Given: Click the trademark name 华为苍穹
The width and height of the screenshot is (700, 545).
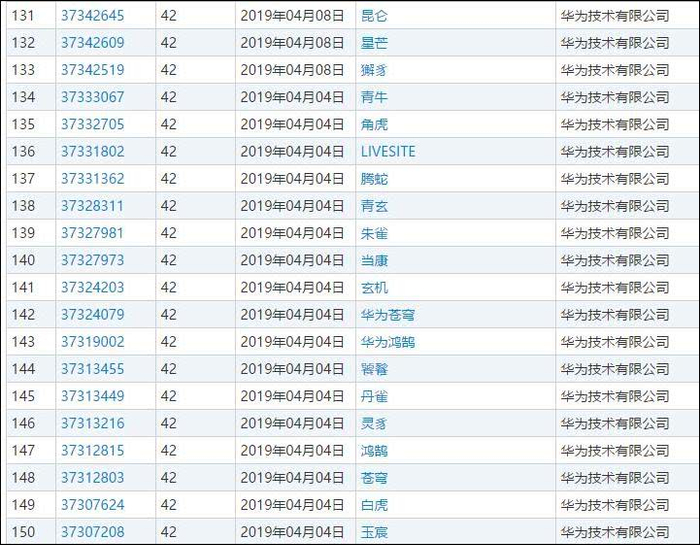Looking at the screenshot, I should [388, 315].
